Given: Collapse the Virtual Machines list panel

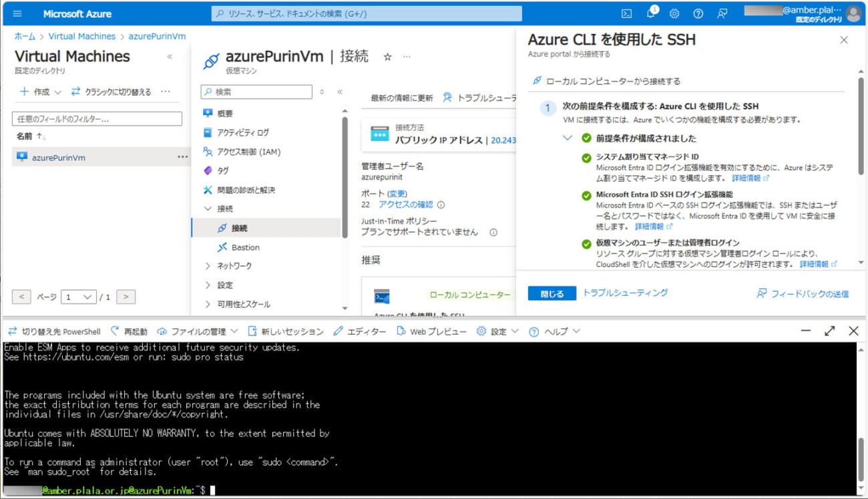Looking at the screenshot, I should coord(170,57).
